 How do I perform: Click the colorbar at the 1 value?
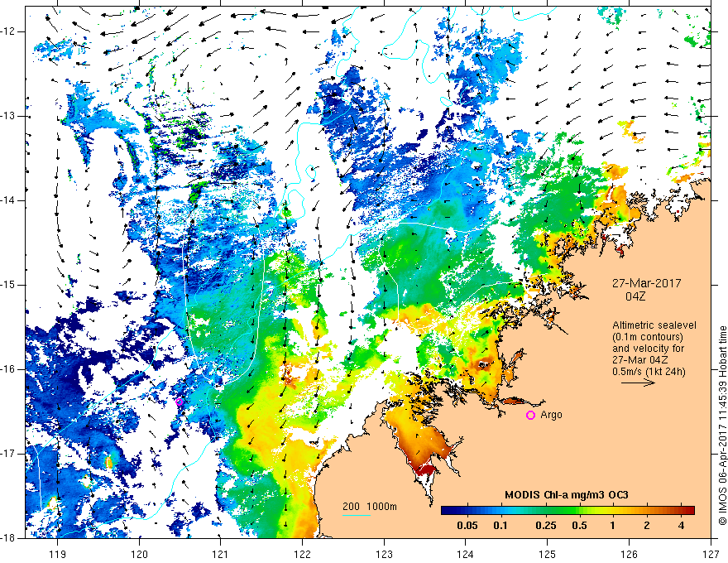612,511
